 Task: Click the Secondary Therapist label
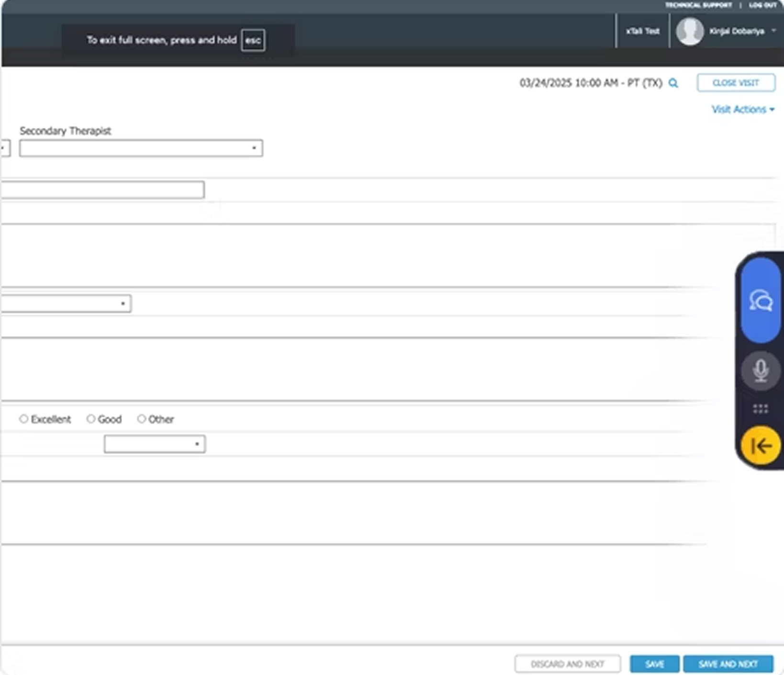click(x=65, y=131)
